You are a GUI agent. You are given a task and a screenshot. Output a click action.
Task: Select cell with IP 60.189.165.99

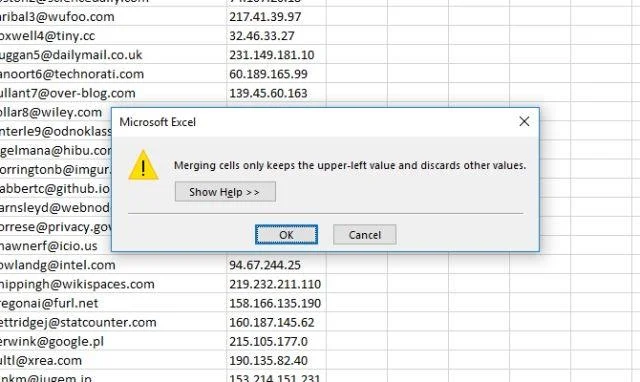tap(276, 74)
